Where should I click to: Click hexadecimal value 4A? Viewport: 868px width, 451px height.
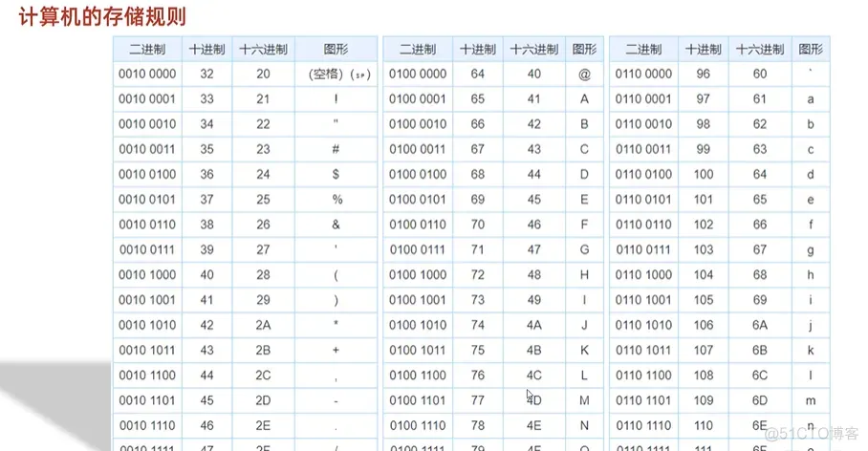(x=534, y=326)
